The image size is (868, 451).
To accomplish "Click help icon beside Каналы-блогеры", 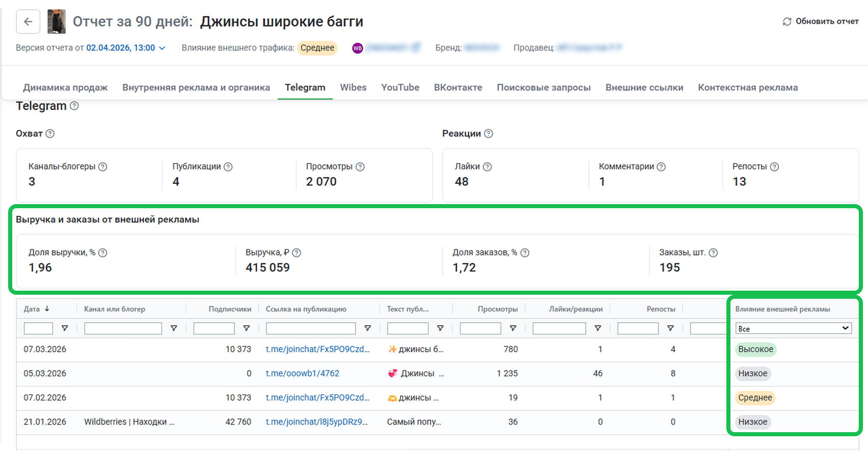I will click(103, 167).
